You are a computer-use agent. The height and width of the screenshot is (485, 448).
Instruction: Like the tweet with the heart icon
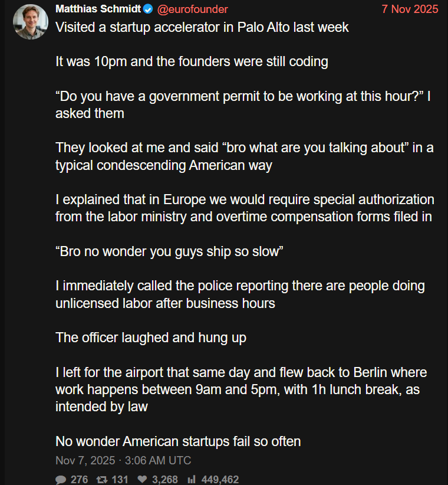[x=142, y=480]
